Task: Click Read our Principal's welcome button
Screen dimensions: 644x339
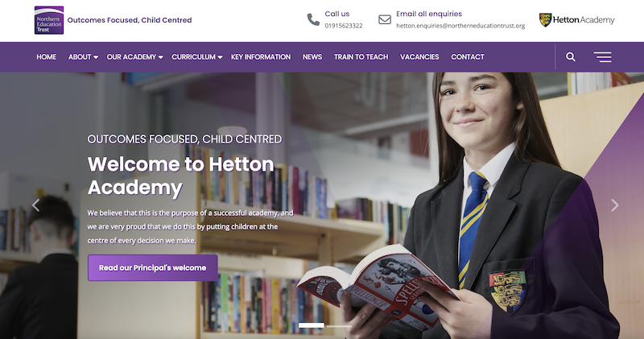Action: (x=153, y=267)
